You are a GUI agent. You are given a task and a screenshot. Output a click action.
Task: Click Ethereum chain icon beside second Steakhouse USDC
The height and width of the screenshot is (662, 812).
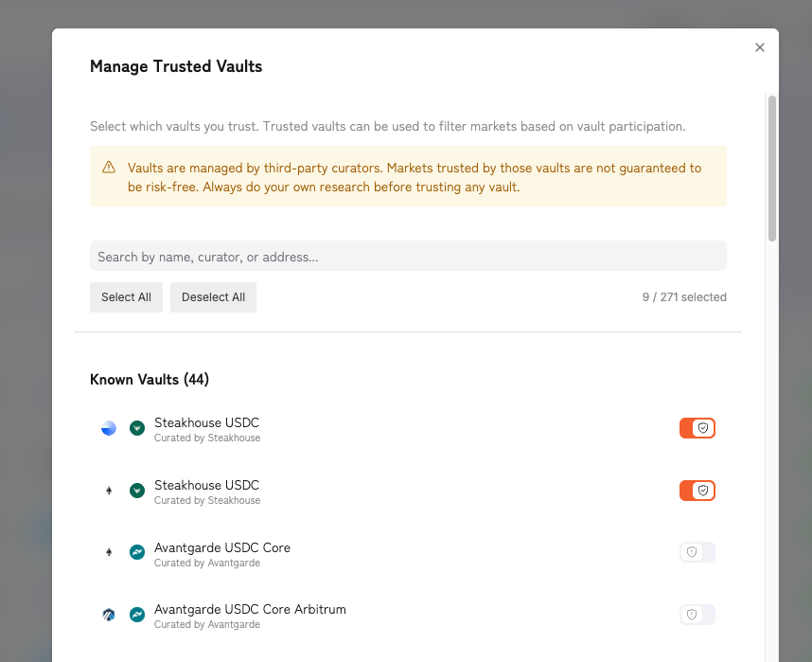109,491
